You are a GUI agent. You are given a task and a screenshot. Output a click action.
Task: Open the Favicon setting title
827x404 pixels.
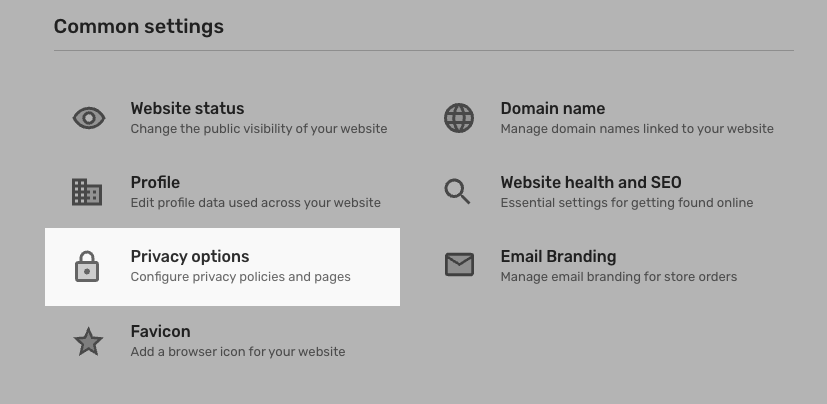(x=160, y=332)
